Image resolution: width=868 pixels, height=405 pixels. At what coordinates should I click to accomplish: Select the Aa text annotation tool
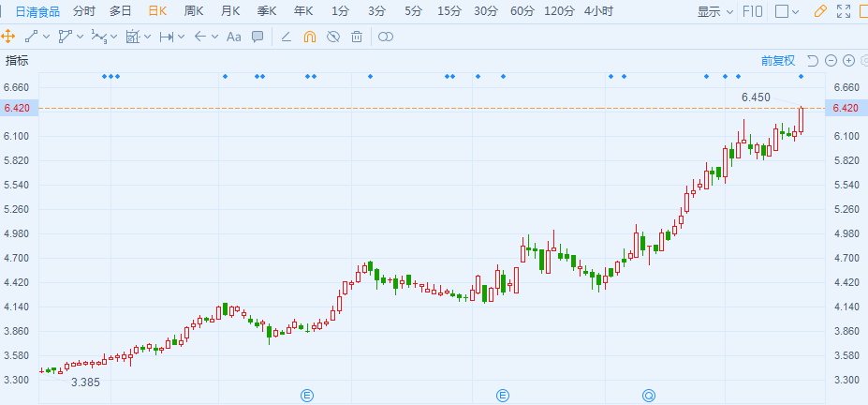click(x=233, y=37)
